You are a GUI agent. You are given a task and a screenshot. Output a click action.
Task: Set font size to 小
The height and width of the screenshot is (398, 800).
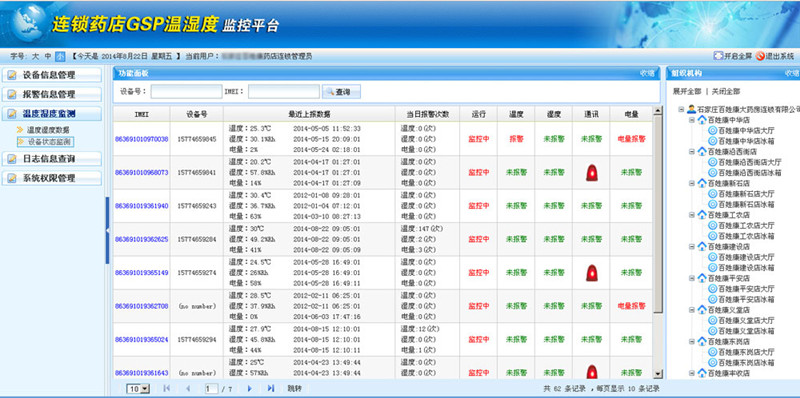60,56
